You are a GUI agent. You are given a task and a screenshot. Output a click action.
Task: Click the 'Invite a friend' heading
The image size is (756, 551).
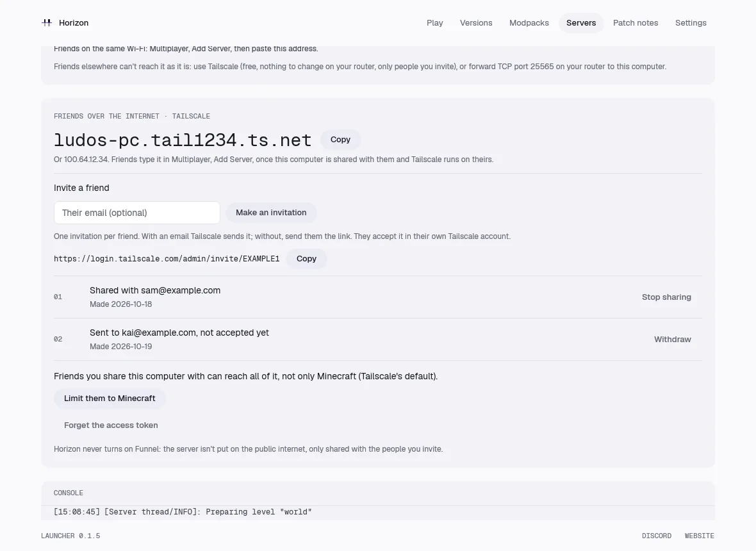tap(81, 188)
